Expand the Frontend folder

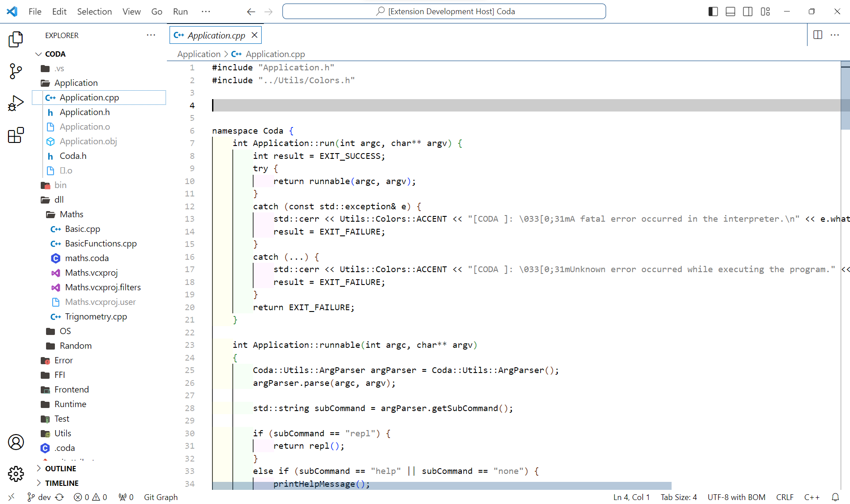[x=100, y=390]
